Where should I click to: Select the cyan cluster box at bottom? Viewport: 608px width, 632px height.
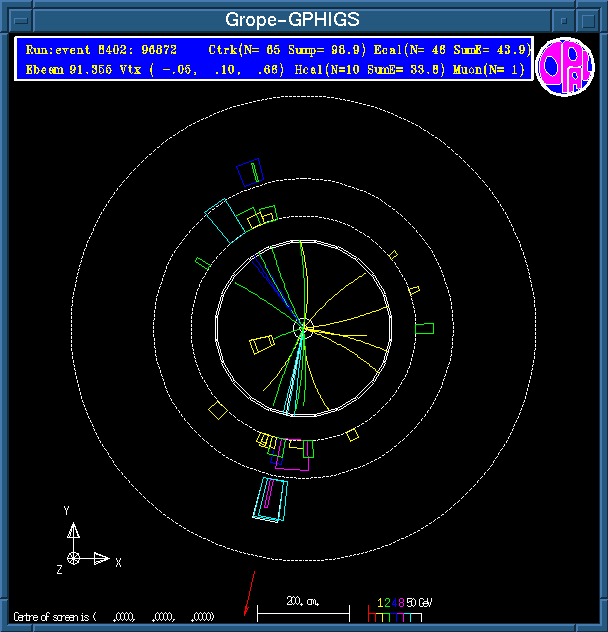[271, 499]
